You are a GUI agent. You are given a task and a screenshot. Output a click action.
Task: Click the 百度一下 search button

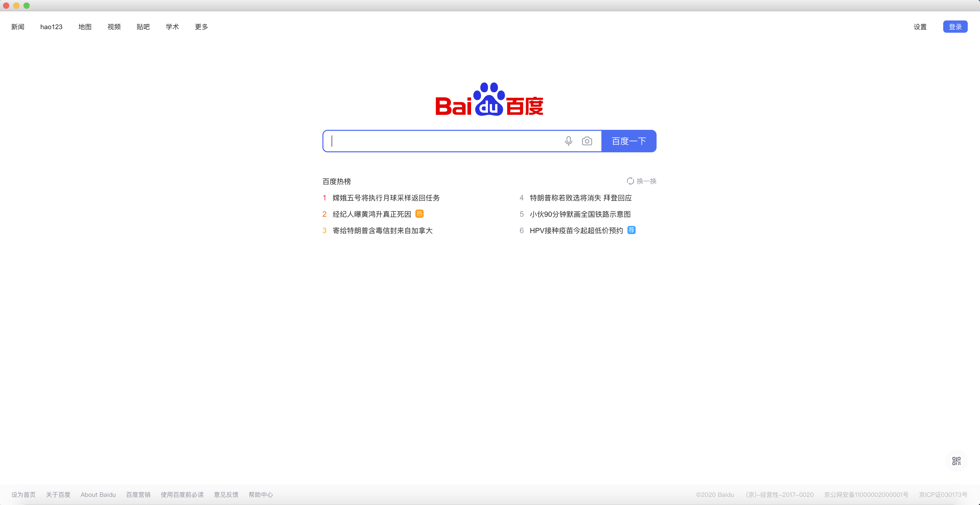(628, 141)
